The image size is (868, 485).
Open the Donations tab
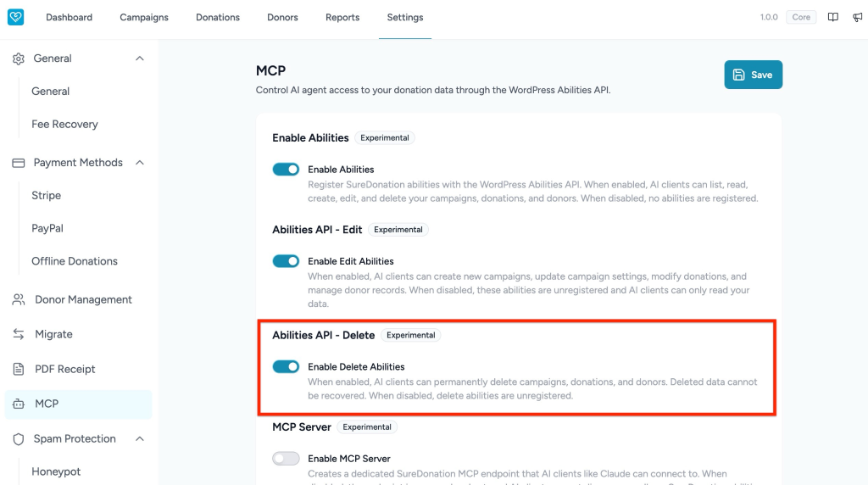point(218,17)
